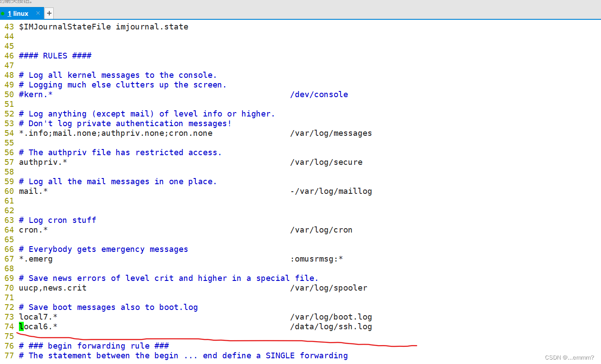Click the comment "# Log all the mail messages in one place."

coord(118,182)
